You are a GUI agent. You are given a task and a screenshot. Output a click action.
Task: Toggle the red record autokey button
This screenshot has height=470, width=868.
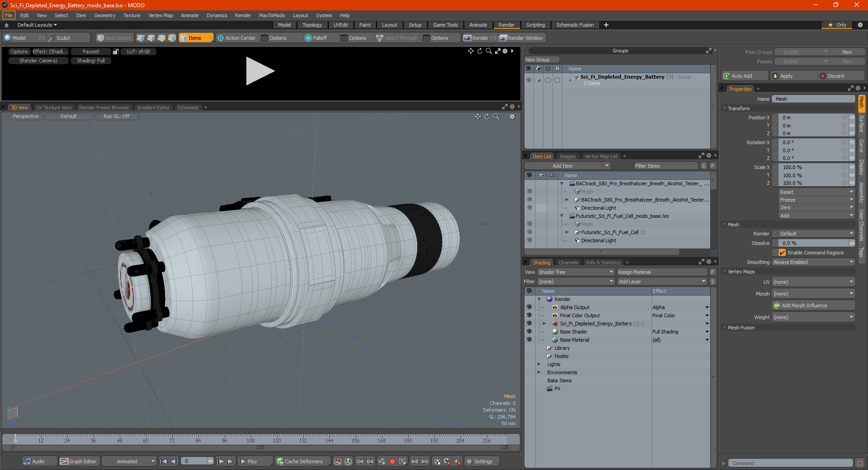[x=392, y=461]
